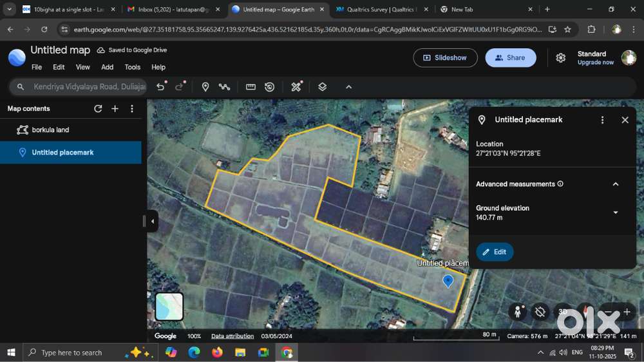Screen dimensions: 644x362
Task: Toggle 3D view button on map
Action: [x=563, y=312]
